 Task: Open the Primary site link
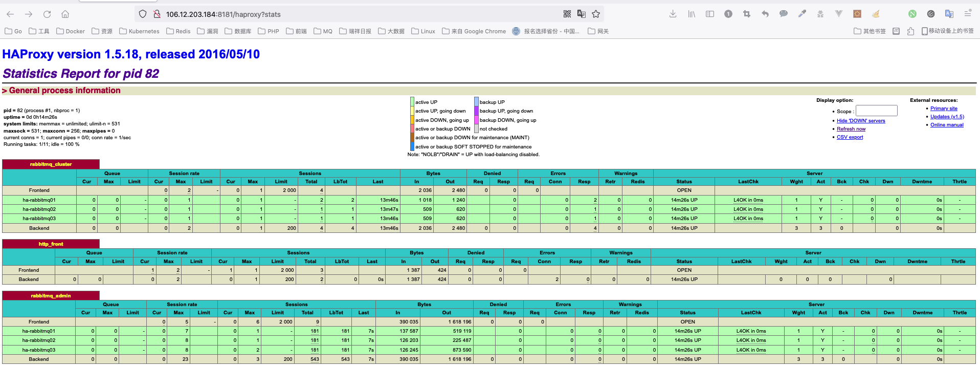944,109
